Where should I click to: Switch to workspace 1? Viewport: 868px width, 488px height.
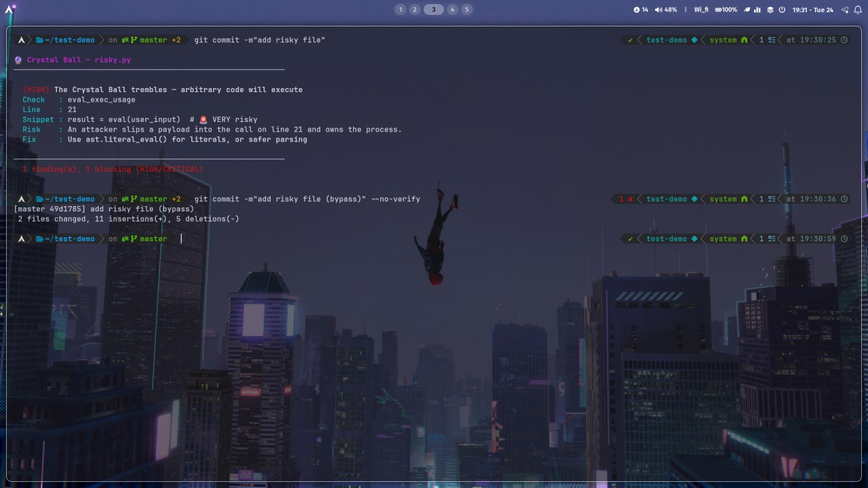[x=400, y=9]
